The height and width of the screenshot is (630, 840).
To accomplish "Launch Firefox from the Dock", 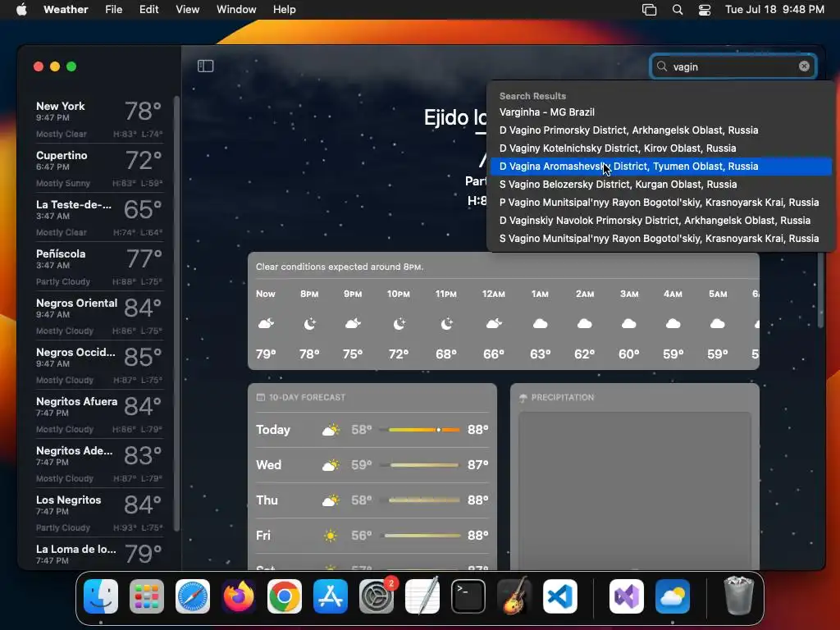I will [x=239, y=596].
